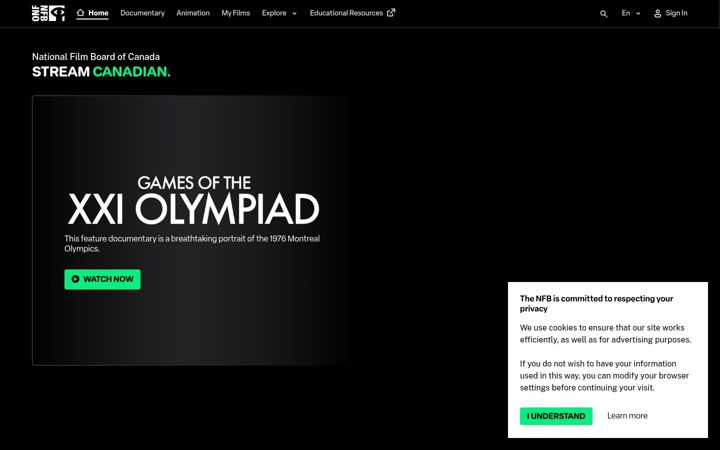Open the search magnifier icon

point(603,14)
